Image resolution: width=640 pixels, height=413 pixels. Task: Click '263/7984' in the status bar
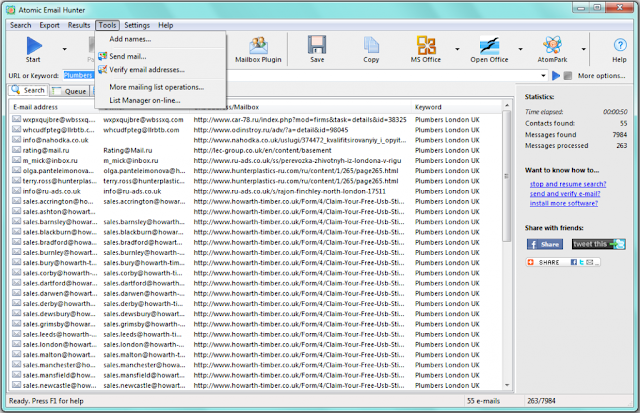[541, 401]
